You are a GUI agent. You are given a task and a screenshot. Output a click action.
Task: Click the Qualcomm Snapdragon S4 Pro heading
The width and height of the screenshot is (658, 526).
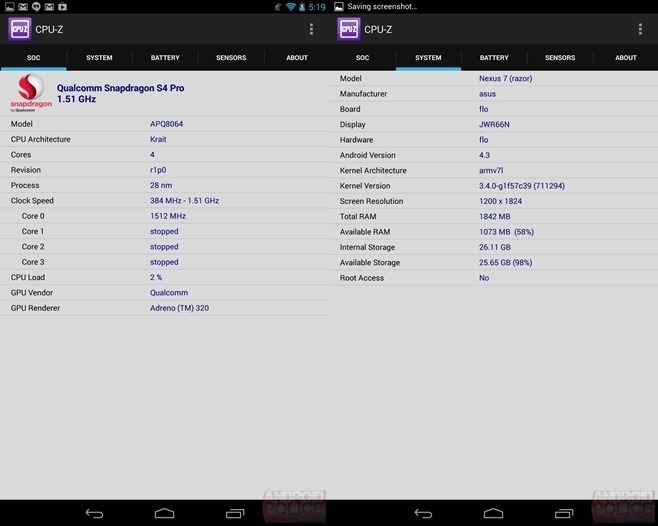(120, 88)
